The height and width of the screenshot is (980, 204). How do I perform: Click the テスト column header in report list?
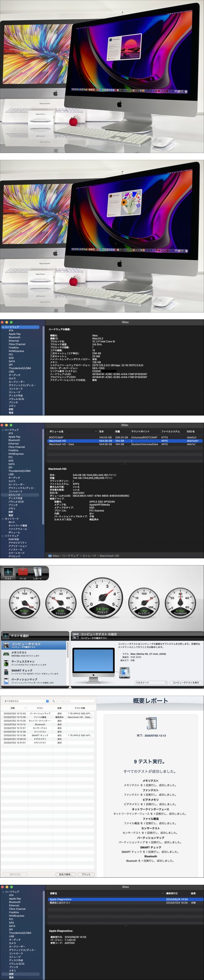(x=40, y=708)
